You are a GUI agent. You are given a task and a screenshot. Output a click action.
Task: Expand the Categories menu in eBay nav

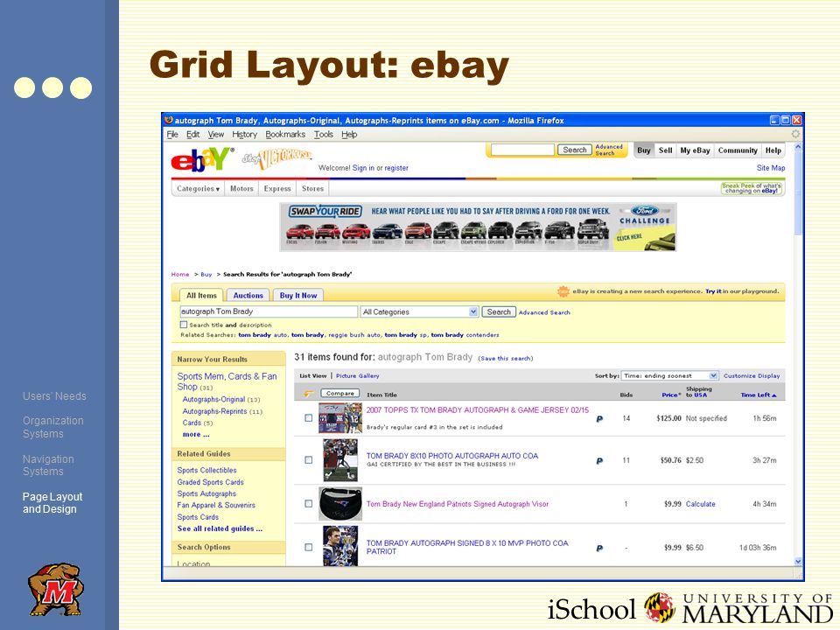pyautogui.click(x=199, y=189)
